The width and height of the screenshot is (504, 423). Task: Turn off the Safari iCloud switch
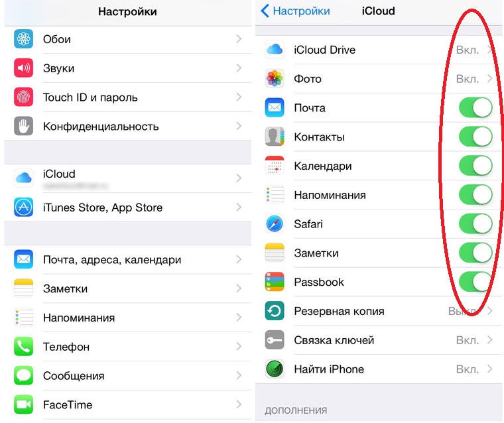[475, 223]
